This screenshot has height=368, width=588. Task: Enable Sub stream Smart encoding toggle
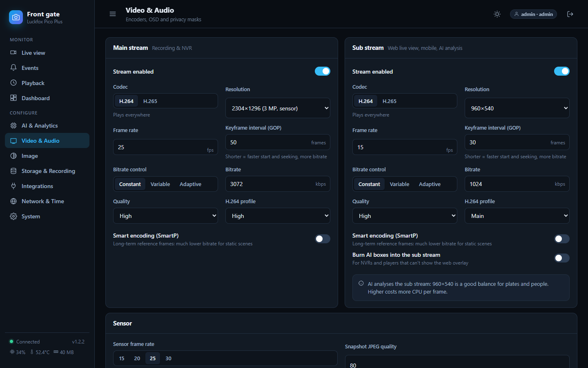(x=562, y=239)
